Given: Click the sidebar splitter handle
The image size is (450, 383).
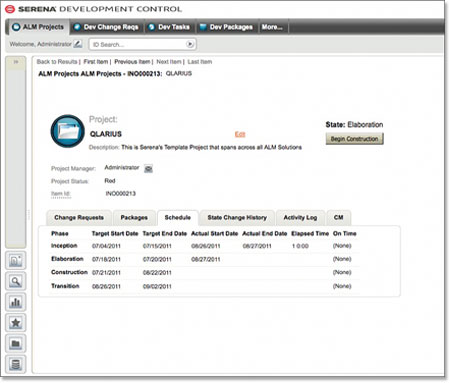Looking at the screenshot, I should 29,215.
